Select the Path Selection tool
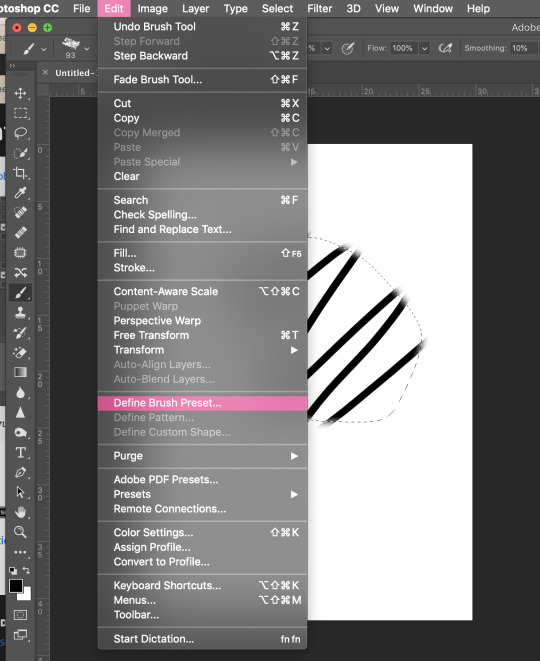The height and width of the screenshot is (661, 540). [20, 492]
